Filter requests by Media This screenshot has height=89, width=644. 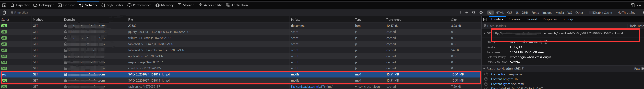pyautogui.click(x=559, y=13)
